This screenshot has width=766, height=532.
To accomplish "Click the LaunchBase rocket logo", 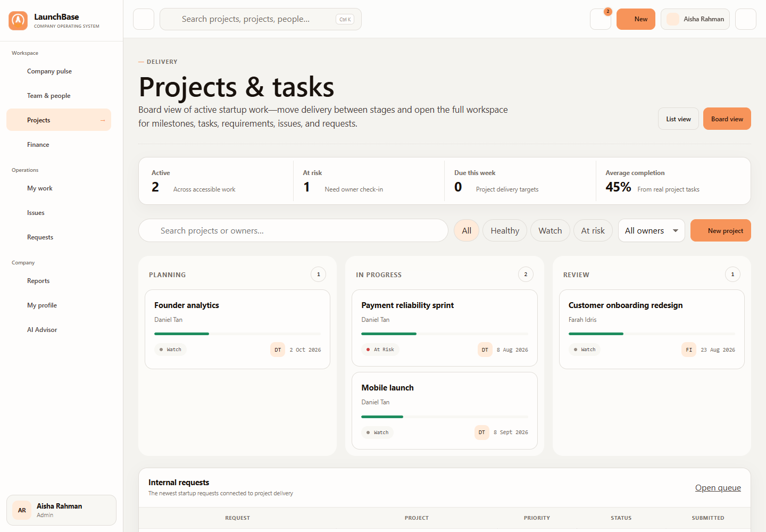I will [x=18, y=21].
